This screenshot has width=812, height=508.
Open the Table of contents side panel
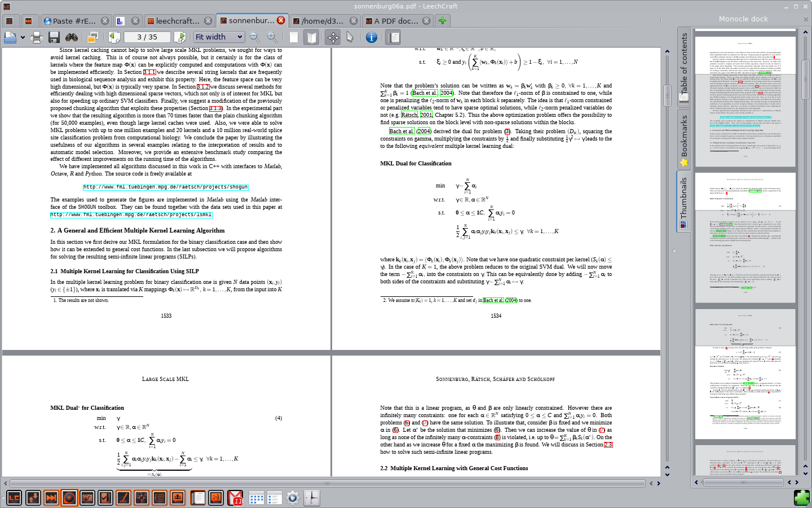pyautogui.click(x=683, y=66)
